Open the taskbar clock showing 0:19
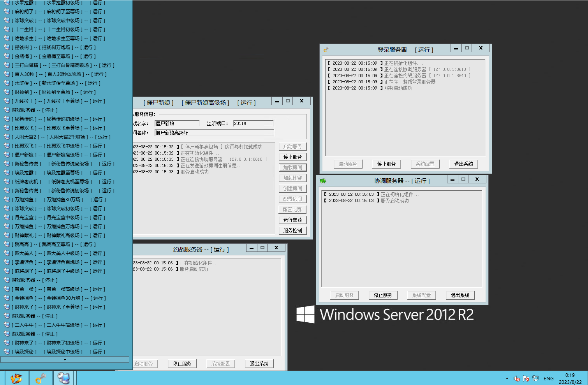The width and height of the screenshot is (588, 385). point(570,378)
